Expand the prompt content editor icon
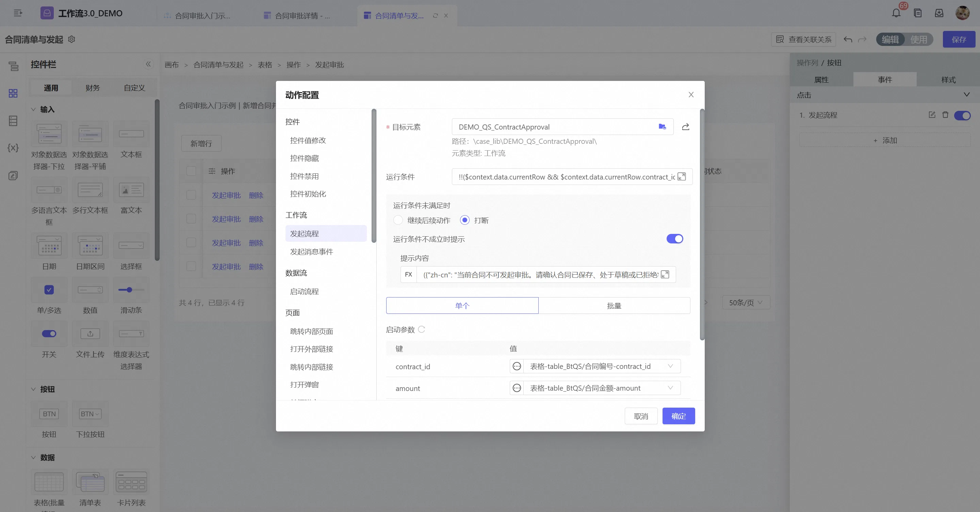980x512 pixels. coord(665,274)
